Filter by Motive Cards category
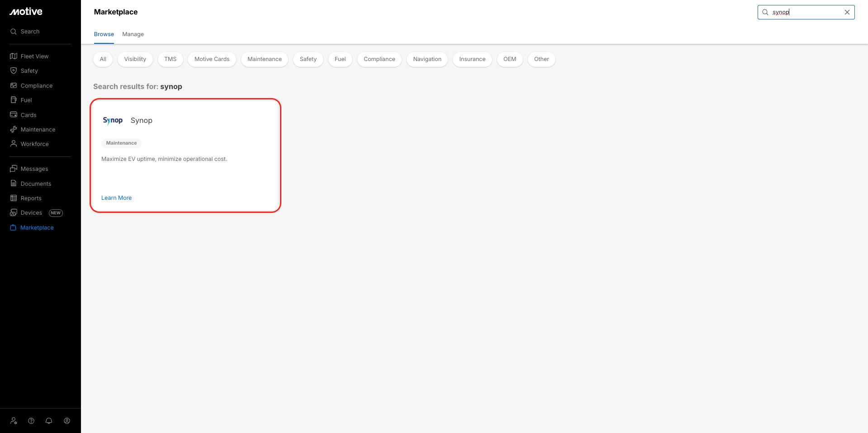Screen dimensions: 868x433 212,59
